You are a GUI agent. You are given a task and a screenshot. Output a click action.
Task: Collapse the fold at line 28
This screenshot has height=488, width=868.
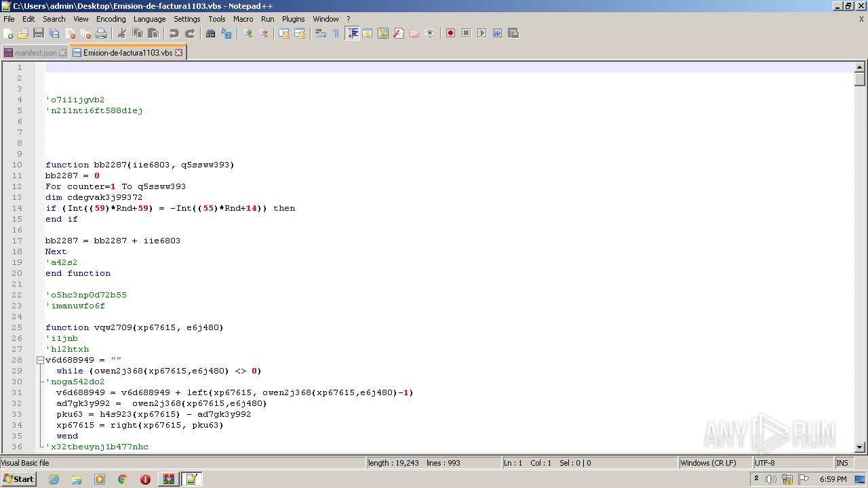pos(40,360)
